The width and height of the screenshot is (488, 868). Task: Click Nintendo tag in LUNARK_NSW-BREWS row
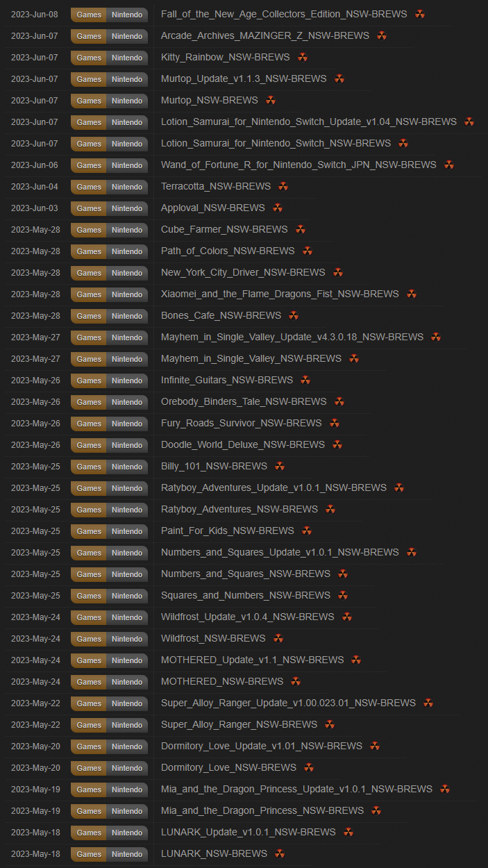click(x=127, y=854)
